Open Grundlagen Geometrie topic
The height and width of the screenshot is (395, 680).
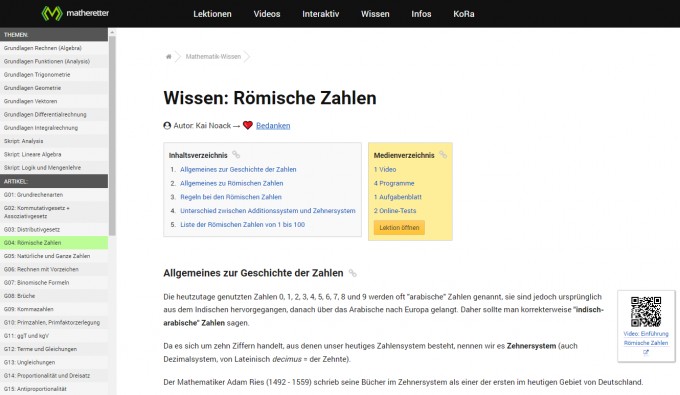[x=54, y=88]
